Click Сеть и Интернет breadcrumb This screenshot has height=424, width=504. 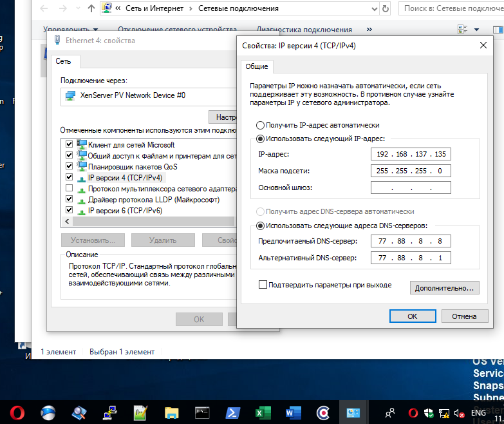click(154, 8)
